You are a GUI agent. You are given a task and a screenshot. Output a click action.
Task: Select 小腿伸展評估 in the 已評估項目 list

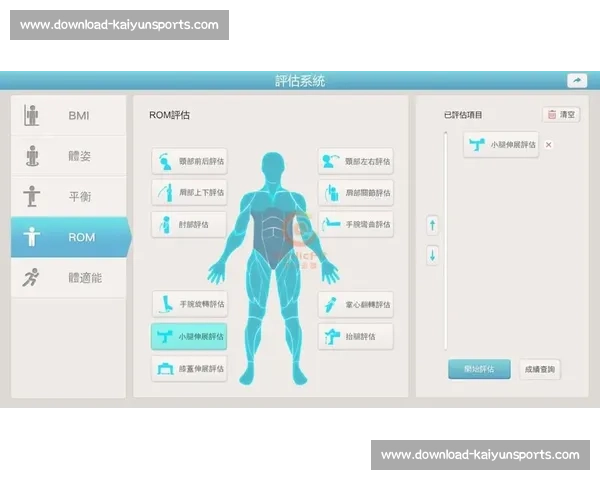coord(501,145)
